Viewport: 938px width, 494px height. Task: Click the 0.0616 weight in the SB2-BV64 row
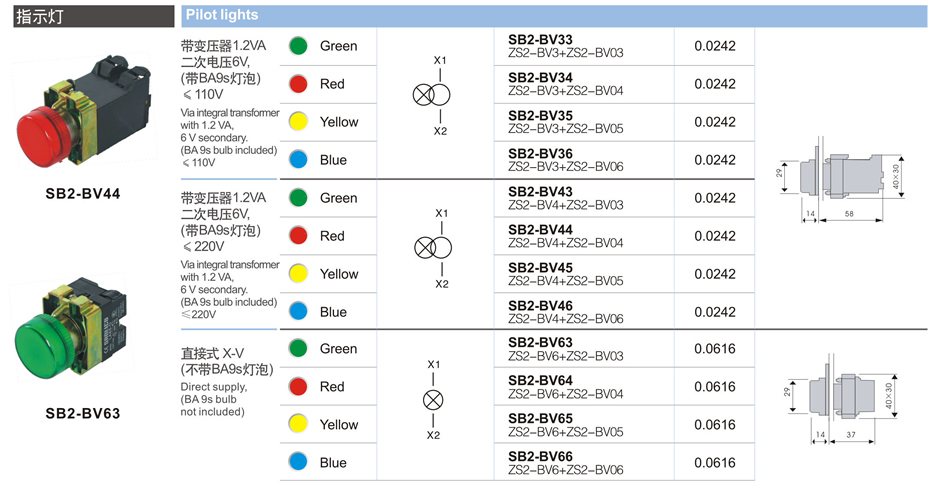point(714,387)
